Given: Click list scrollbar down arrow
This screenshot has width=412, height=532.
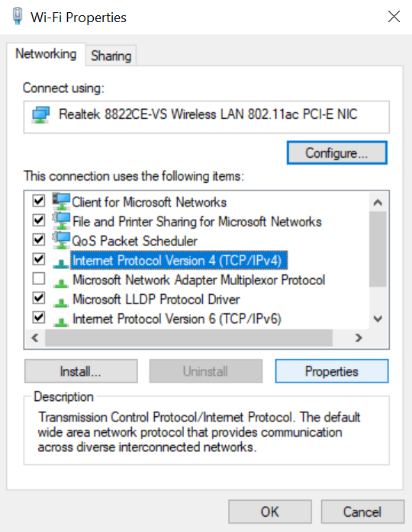Looking at the screenshot, I should point(378,319).
